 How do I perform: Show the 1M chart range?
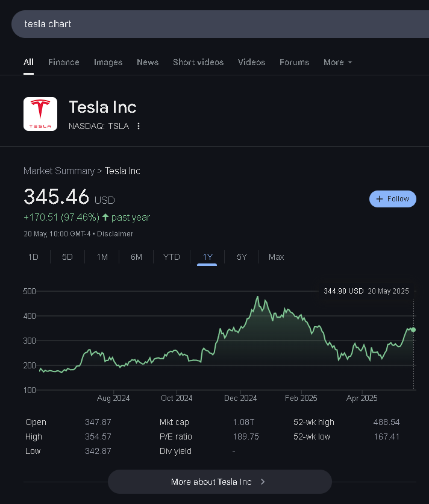102,257
